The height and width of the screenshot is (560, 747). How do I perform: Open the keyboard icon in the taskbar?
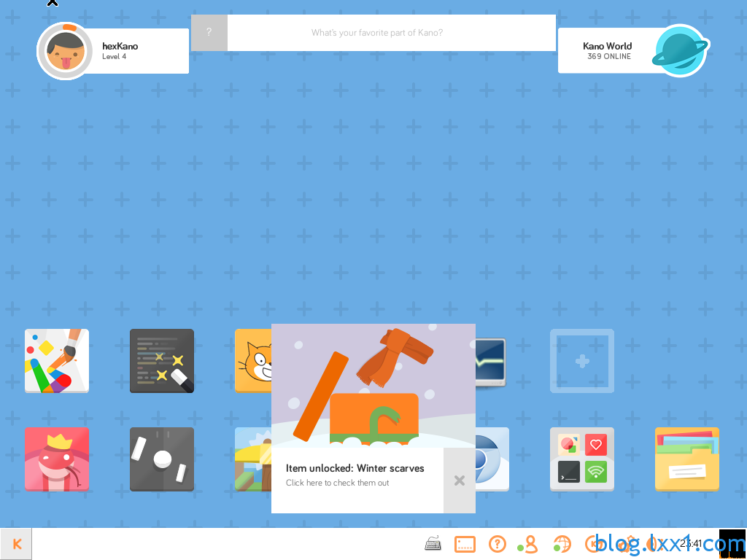click(x=433, y=543)
